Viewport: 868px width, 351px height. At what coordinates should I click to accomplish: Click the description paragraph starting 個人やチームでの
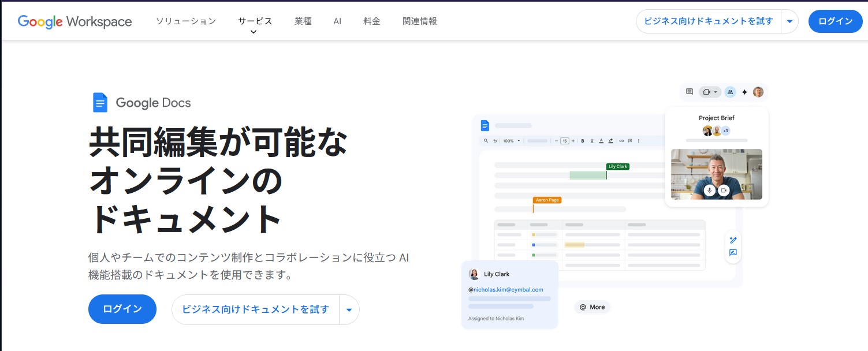tap(249, 266)
